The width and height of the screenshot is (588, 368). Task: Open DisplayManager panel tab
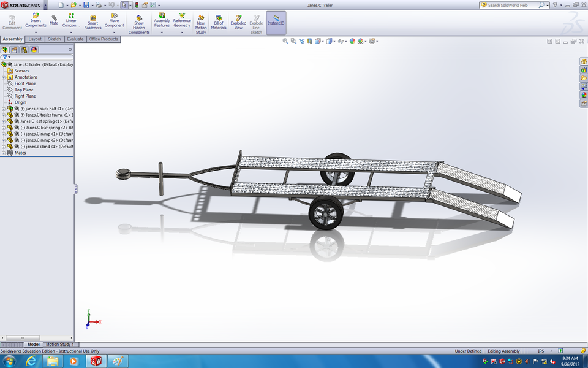click(x=34, y=50)
